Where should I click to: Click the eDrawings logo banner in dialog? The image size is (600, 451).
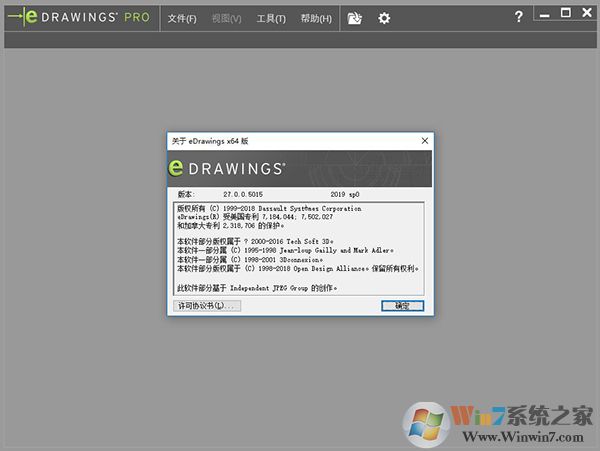point(300,169)
